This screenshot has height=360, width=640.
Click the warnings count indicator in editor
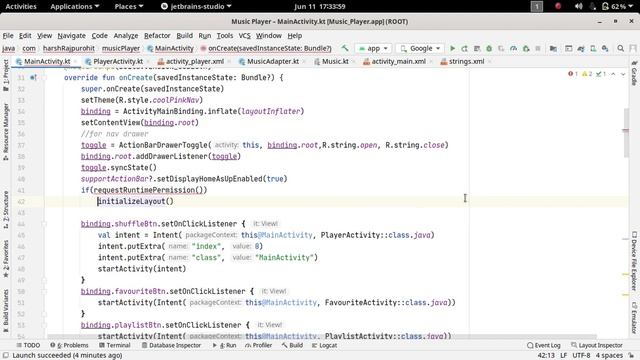(x=587, y=74)
